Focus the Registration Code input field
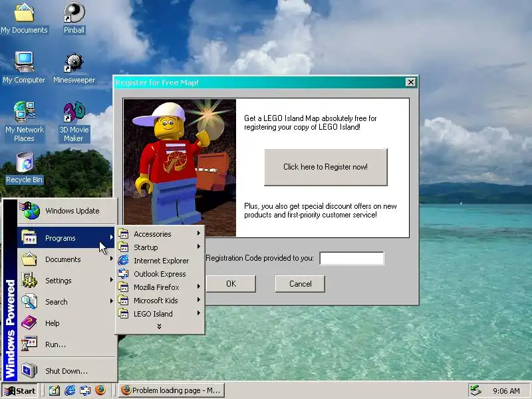 [352, 258]
